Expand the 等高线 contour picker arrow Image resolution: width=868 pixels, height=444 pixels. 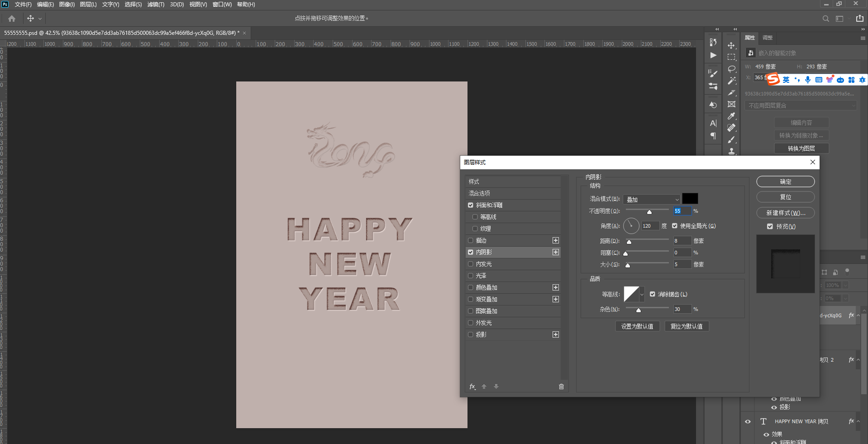[642, 294]
